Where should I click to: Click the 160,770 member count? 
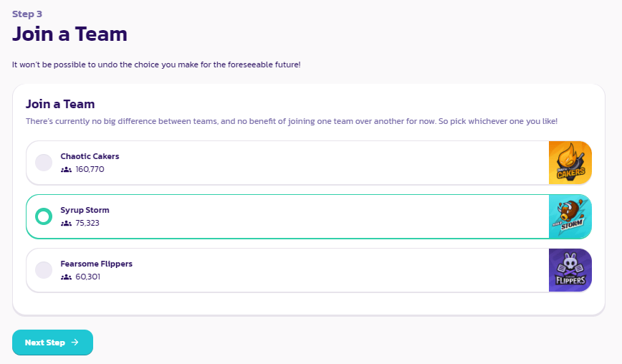coord(90,169)
